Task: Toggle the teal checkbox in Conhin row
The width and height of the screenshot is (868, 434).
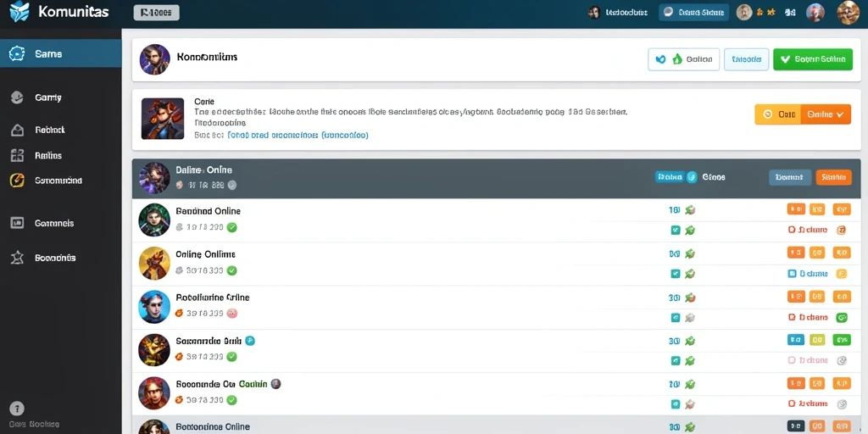Action: (x=676, y=404)
